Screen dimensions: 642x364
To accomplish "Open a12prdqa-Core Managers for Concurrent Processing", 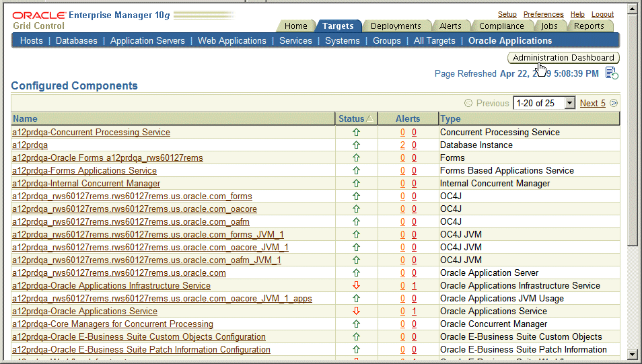I will [112, 324].
